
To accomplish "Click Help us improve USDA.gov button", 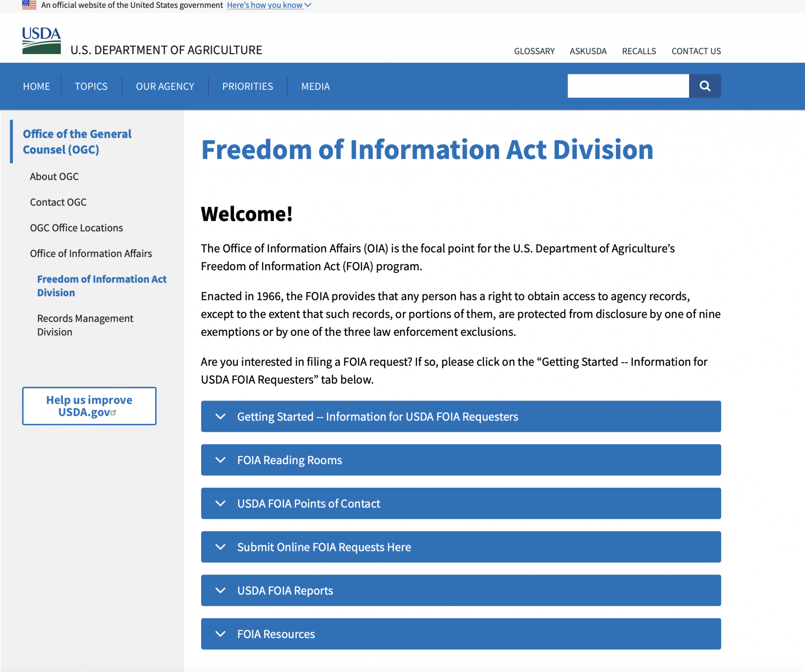I will 89,406.
